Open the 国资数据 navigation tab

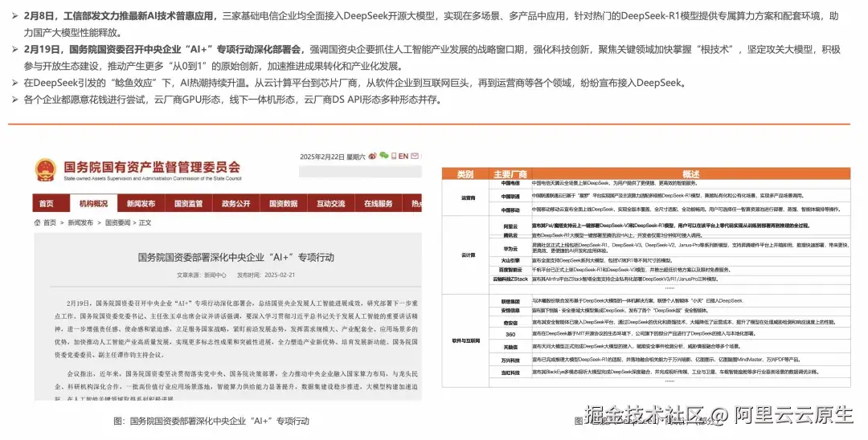pyautogui.click(x=284, y=203)
